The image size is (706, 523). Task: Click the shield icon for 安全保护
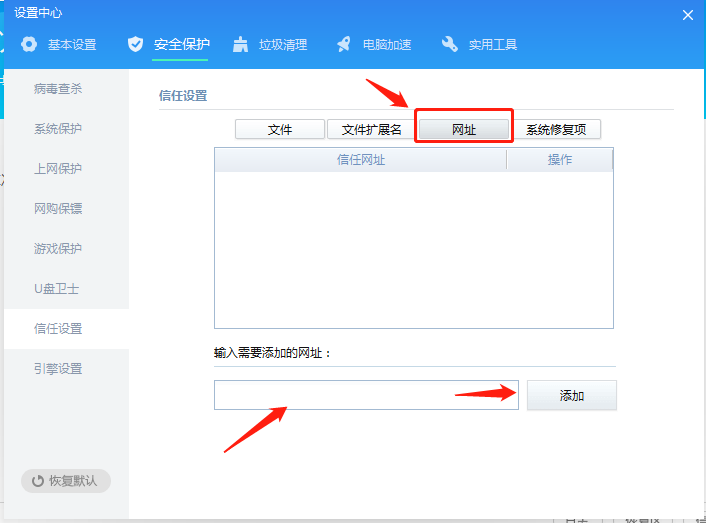pyautogui.click(x=135, y=44)
